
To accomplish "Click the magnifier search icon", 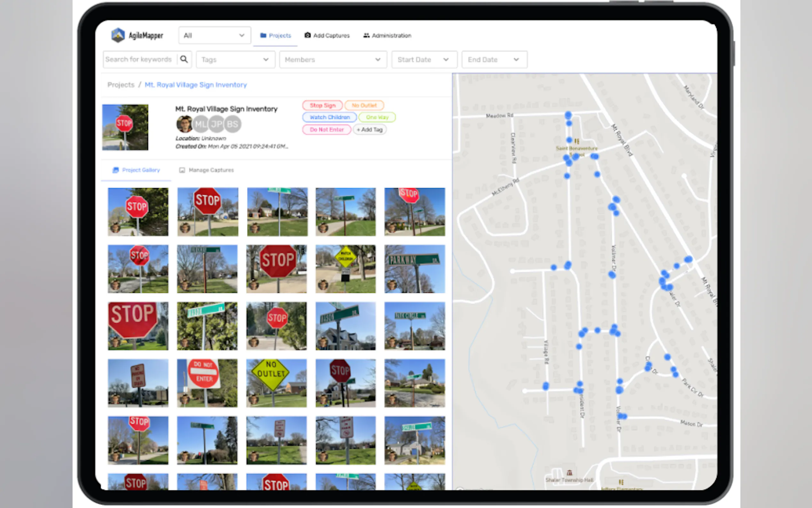I will point(183,60).
